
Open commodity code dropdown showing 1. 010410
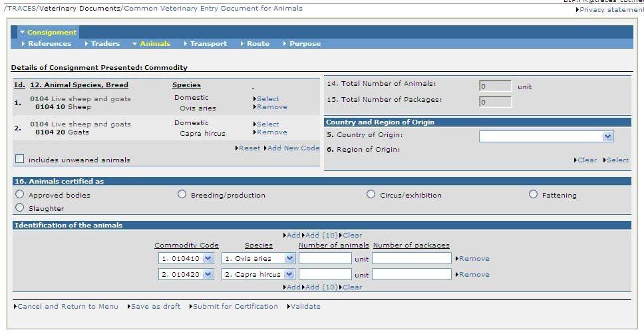186,258
